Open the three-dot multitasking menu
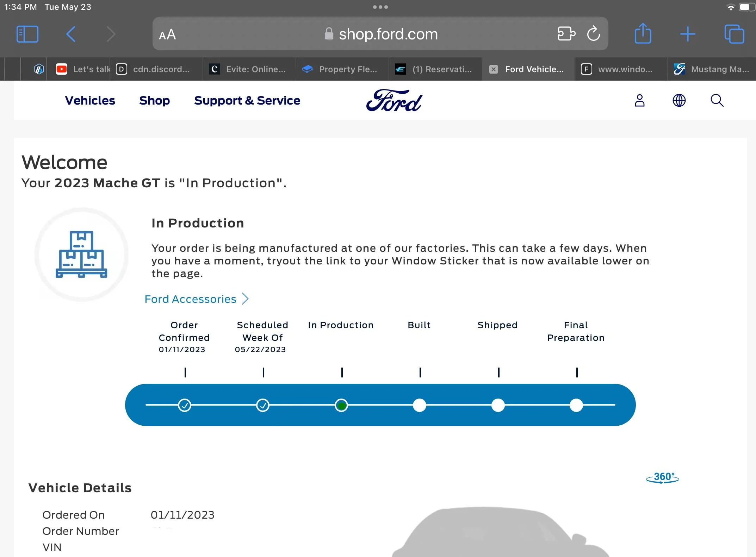This screenshot has height=557, width=756. [380, 7]
